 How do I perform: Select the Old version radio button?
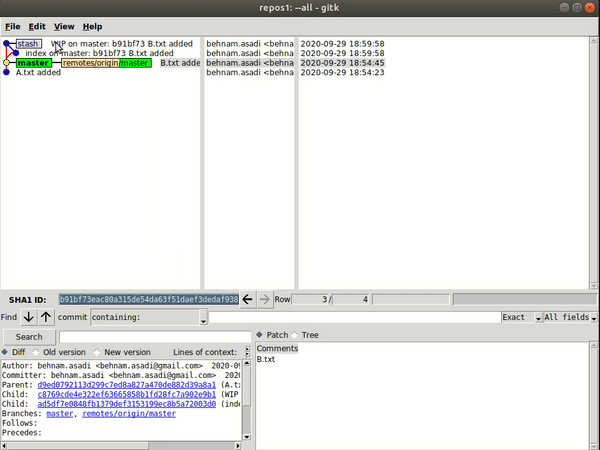[36, 352]
